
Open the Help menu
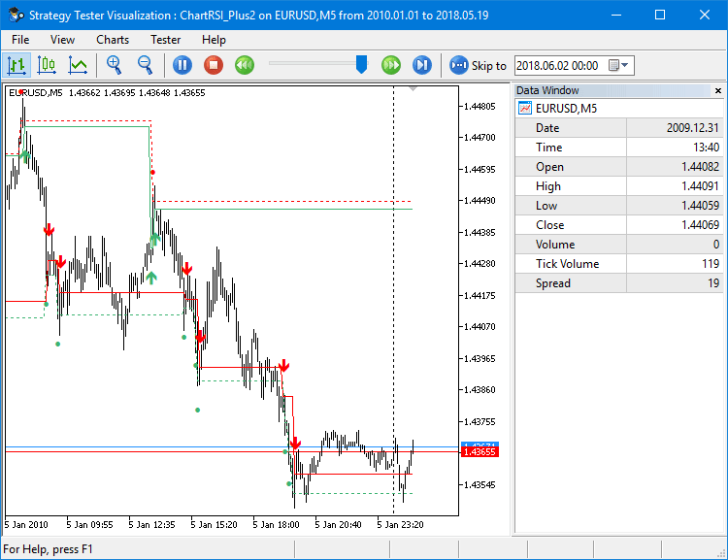pos(214,40)
